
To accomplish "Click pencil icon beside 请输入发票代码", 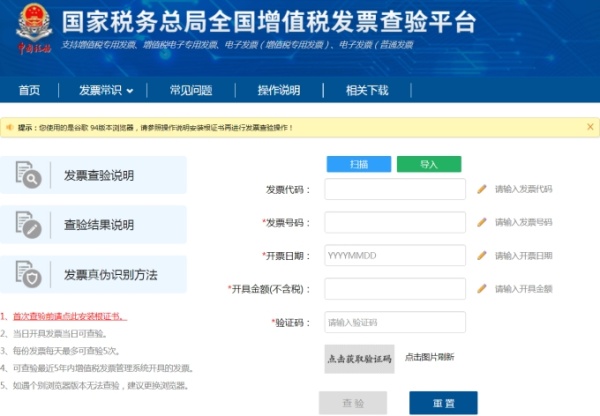I will tap(482, 189).
